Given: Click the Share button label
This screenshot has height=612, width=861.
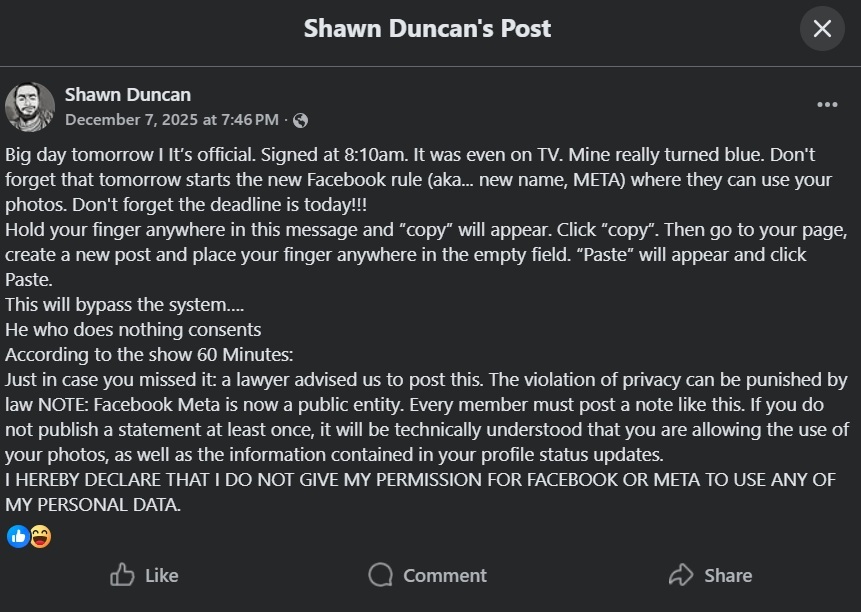Looking at the screenshot, I should tap(727, 575).
